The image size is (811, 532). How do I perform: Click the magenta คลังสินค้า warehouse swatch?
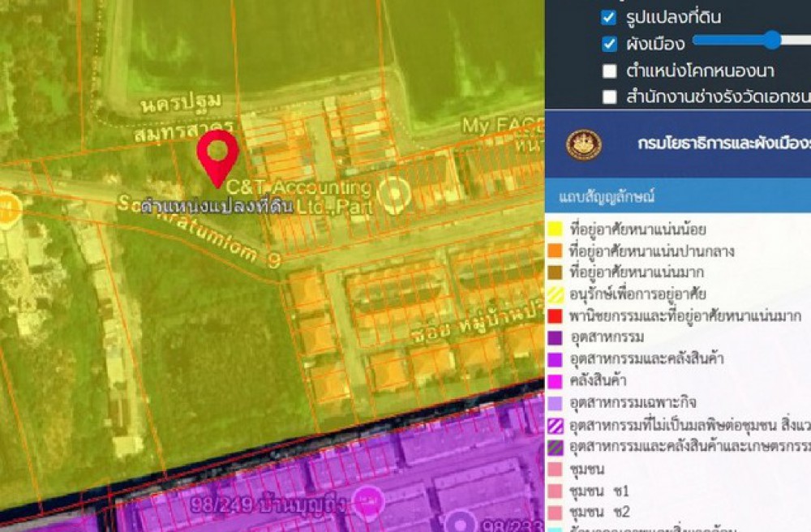click(x=555, y=382)
